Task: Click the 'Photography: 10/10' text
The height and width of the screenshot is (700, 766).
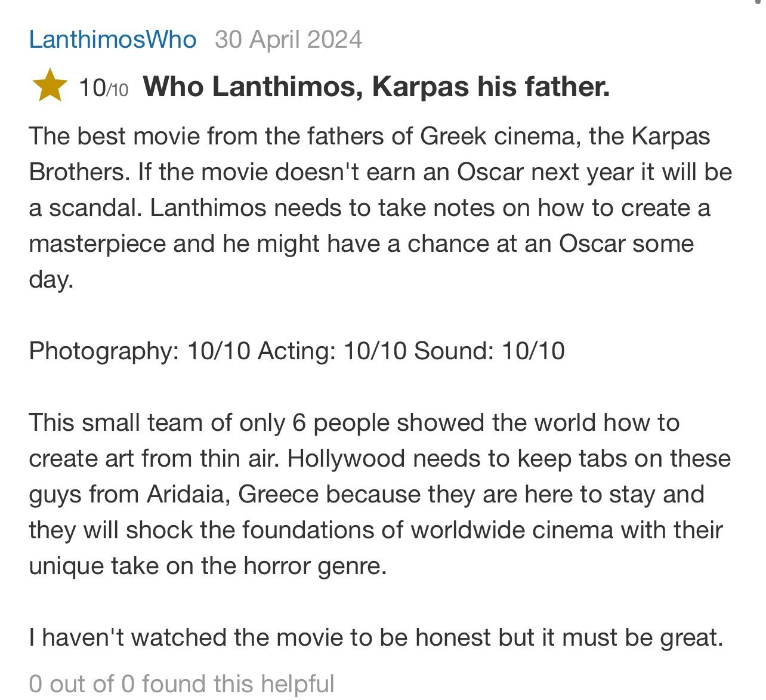Action: [x=140, y=351]
